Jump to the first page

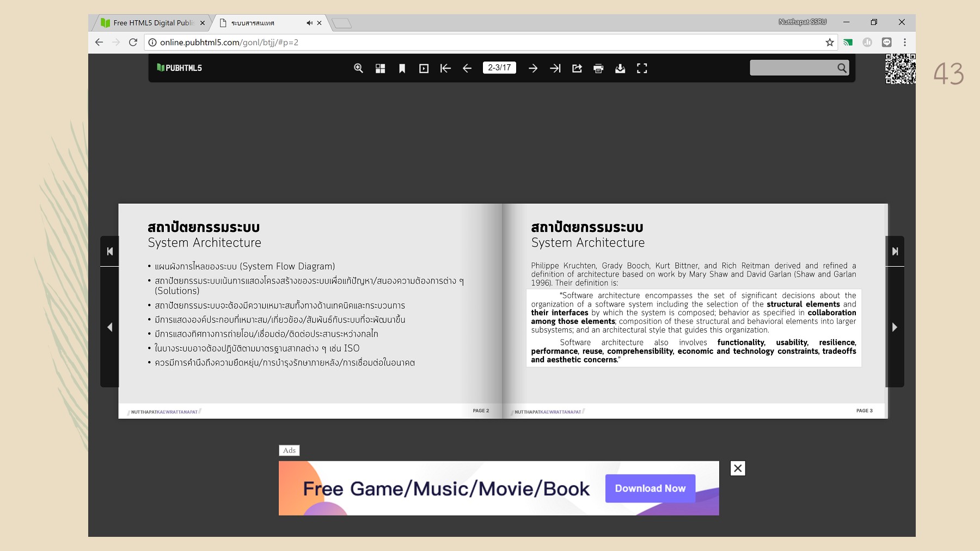tap(445, 68)
